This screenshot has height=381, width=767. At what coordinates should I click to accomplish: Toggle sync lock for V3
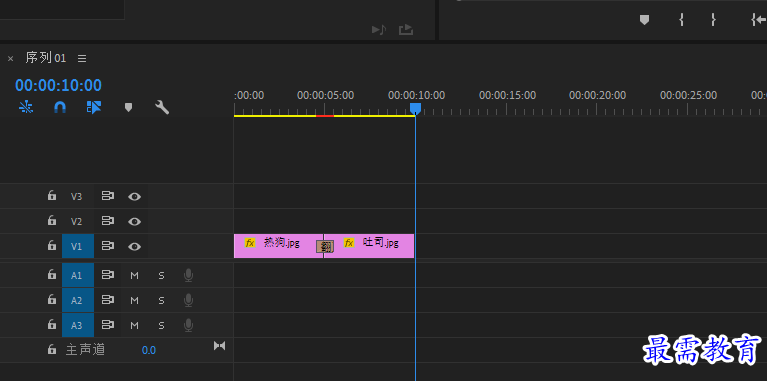click(x=108, y=196)
